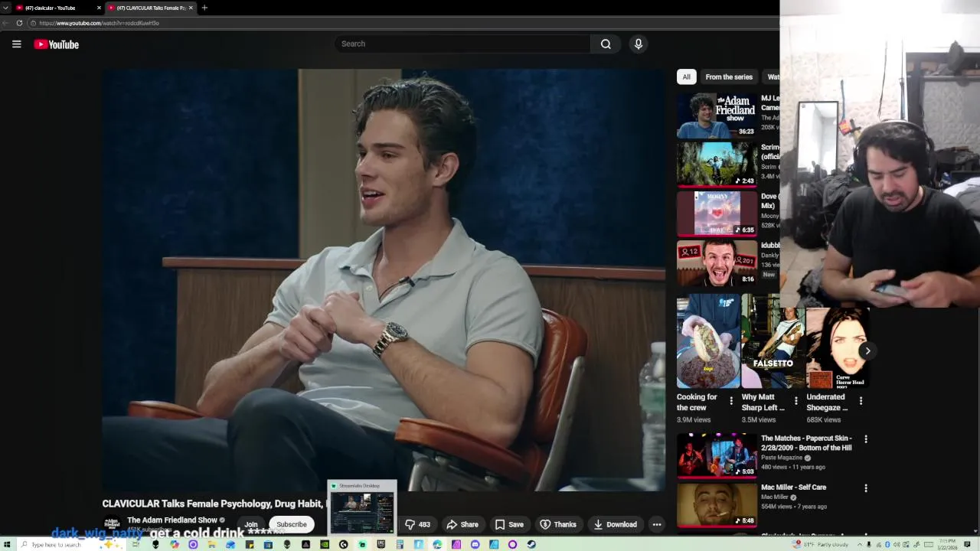Open the NVIDIA taskbar icon
This screenshot has width=980, height=551.
coord(325,544)
